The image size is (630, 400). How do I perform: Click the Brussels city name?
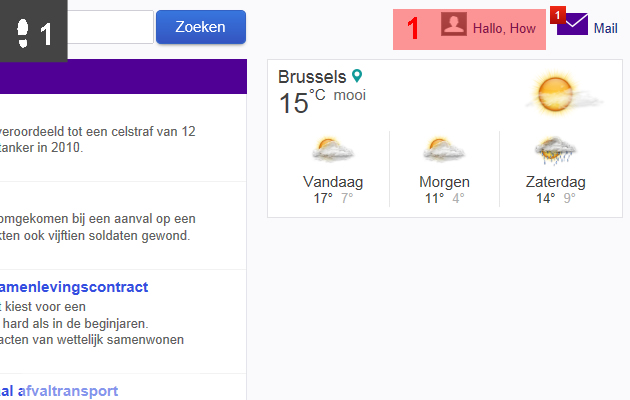[312, 77]
